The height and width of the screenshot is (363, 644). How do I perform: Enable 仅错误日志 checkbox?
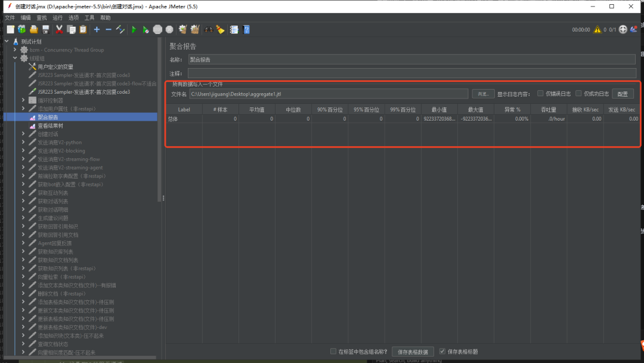pyautogui.click(x=540, y=93)
